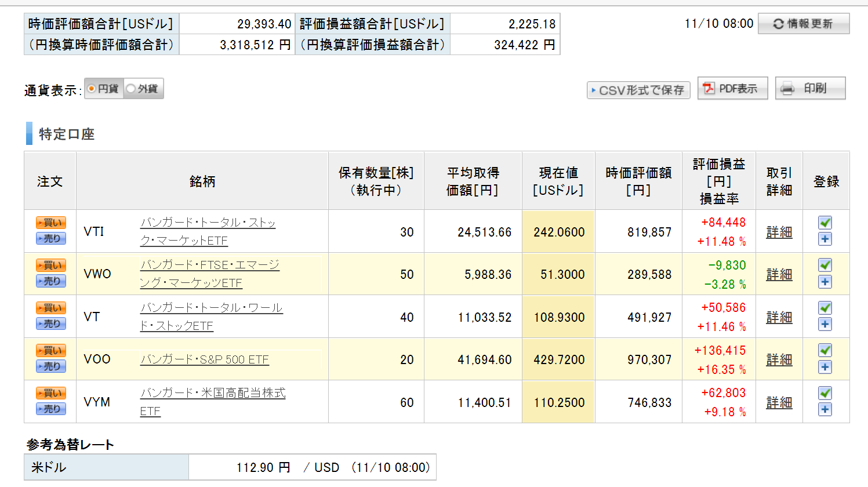The height and width of the screenshot is (487, 868).
Task: Click the green checkmark icon in VWO row
Action: 825,266
